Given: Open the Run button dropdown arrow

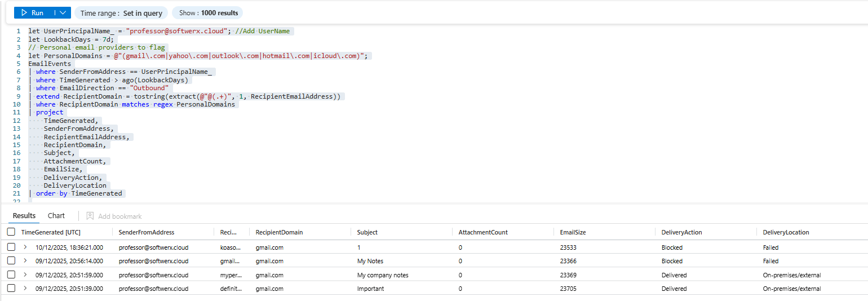Looking at the screenshot, I should tap(63, 13).
